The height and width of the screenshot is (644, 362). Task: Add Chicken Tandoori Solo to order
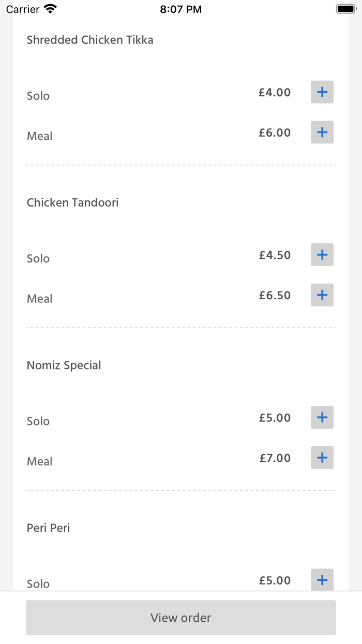pos(322,254)
